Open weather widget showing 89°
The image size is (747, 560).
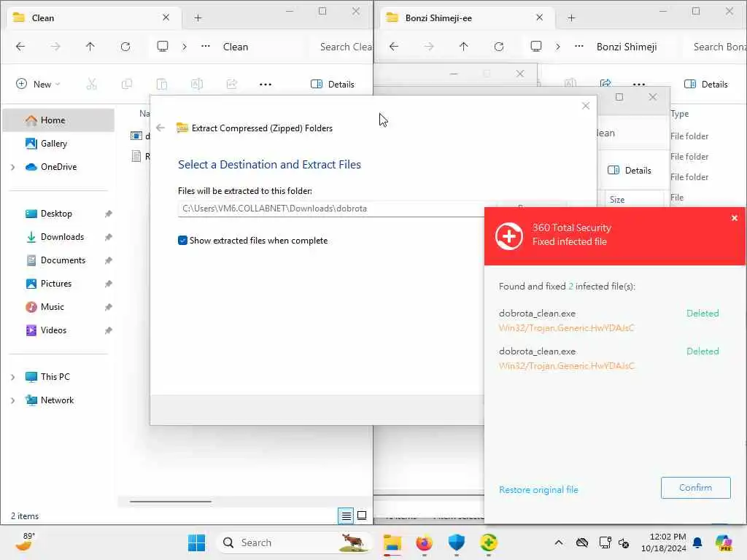pyautogui.click(x=25, y=542)
